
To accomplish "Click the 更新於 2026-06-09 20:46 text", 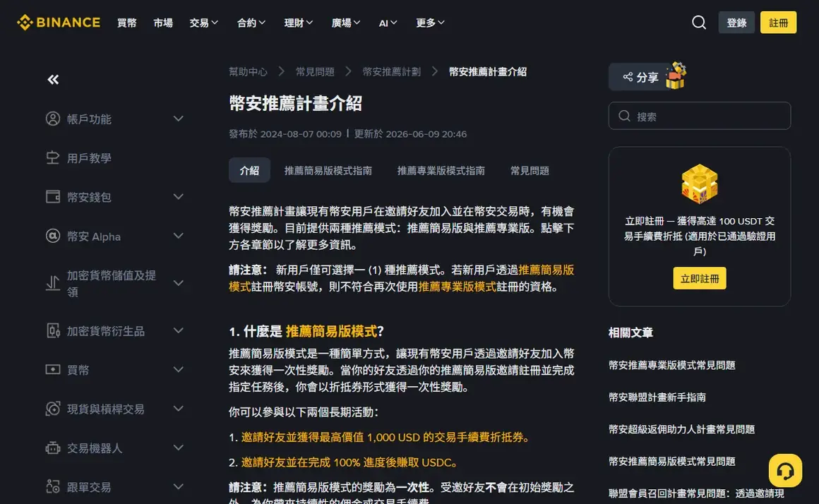I will click(x=410, y=133).
